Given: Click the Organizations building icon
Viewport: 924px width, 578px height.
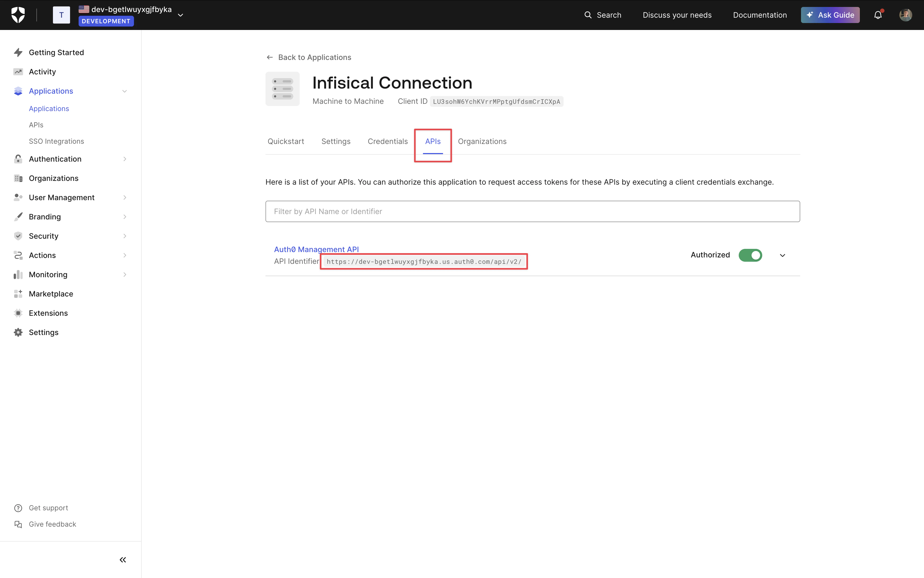Looking at the screenshot, I should [x=18, y=178].
